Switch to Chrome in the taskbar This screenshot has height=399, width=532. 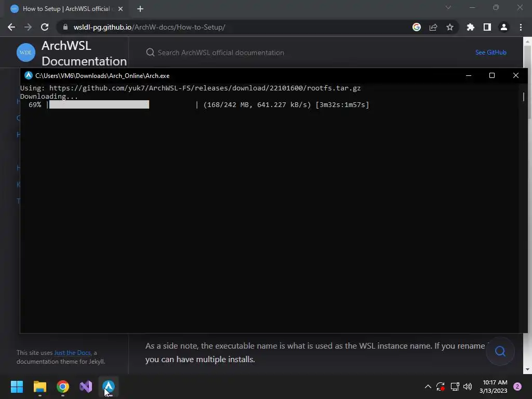coord(63,387)
